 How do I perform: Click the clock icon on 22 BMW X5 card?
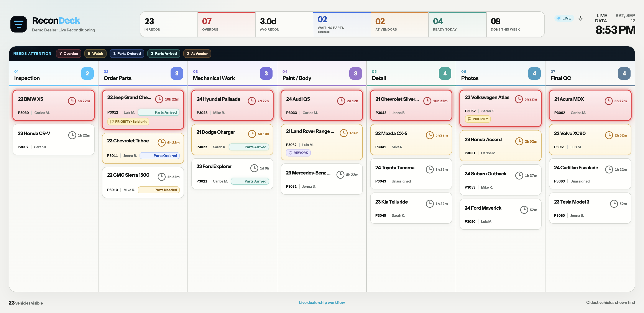(72, 101)
